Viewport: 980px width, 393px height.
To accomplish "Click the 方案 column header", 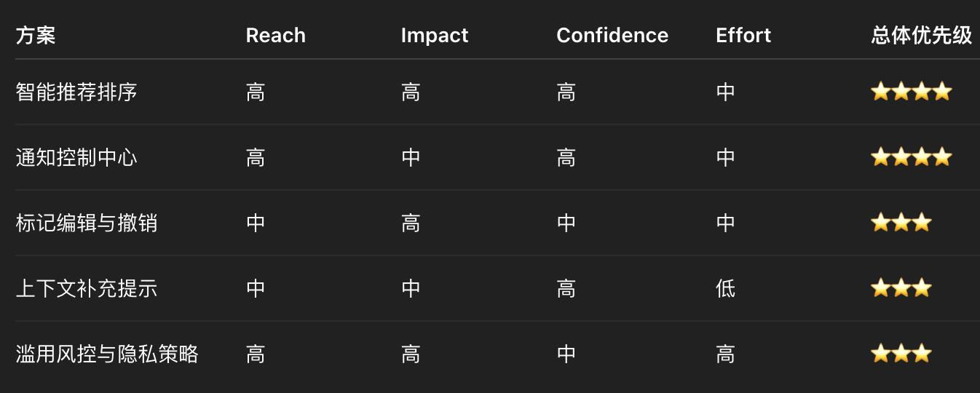I will click(x=36, y=35).
